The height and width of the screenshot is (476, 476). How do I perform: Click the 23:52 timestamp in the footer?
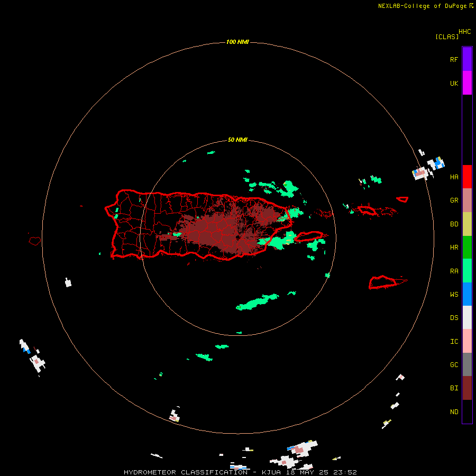click(x=344, y=472)
